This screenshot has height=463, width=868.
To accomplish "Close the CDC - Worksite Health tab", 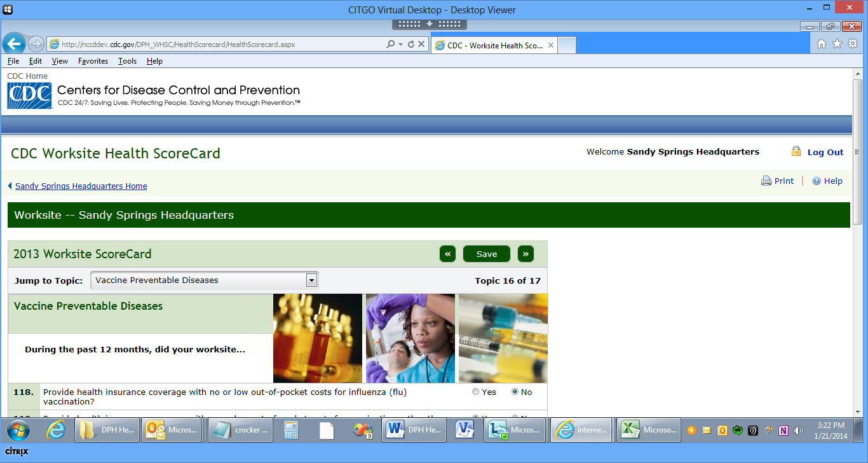I will [551, 45].
